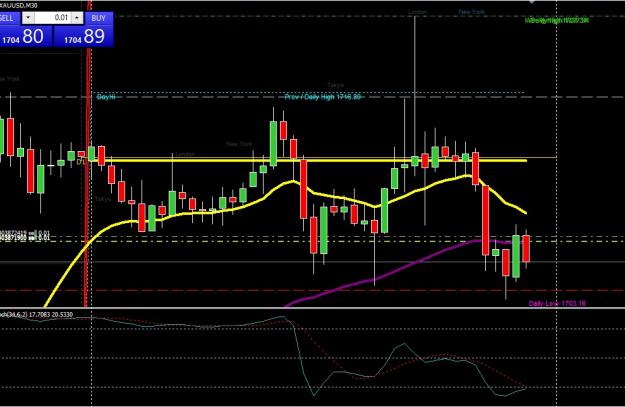Click the XAUUSD,M30 chart title

(18, 6)
